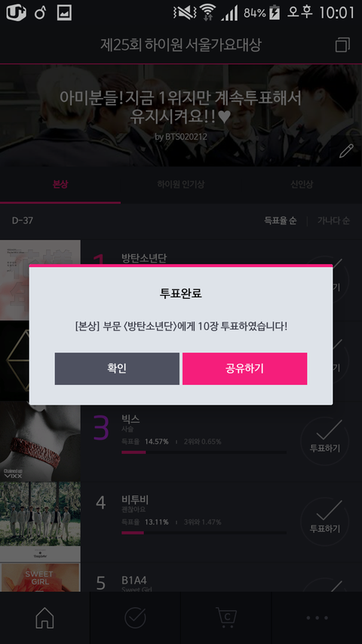Open the VIXX Chained Up album thumbnail

click(x=40, y=442)
